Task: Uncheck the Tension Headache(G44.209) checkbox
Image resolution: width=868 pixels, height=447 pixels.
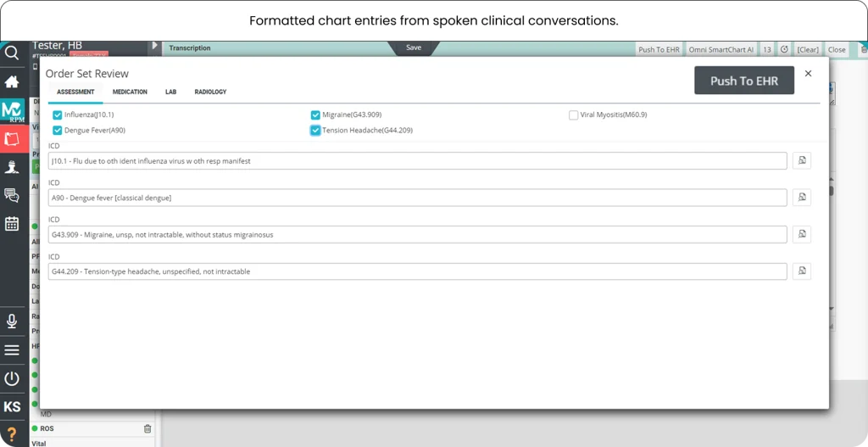Action: 315,131
